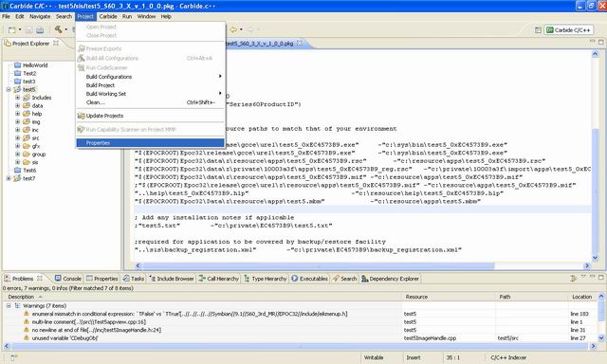Open the Window menu
The image size is (607, 364).
click(x=146, y=17)
